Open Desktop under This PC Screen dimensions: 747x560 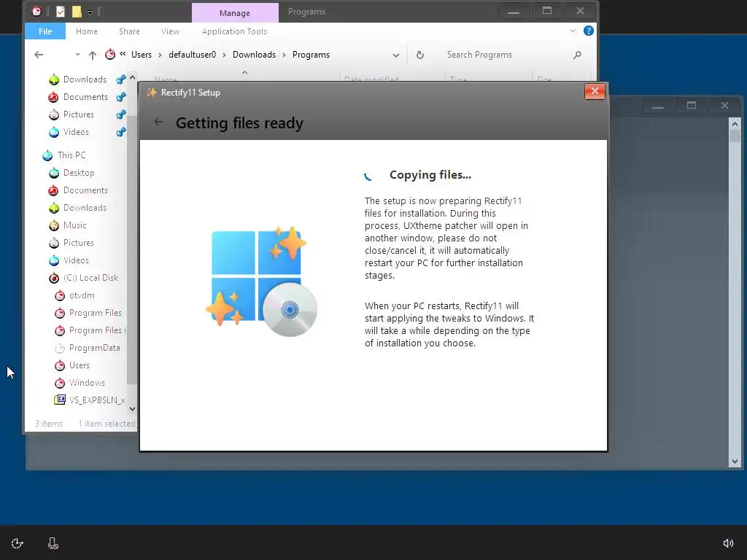(79, 173)
